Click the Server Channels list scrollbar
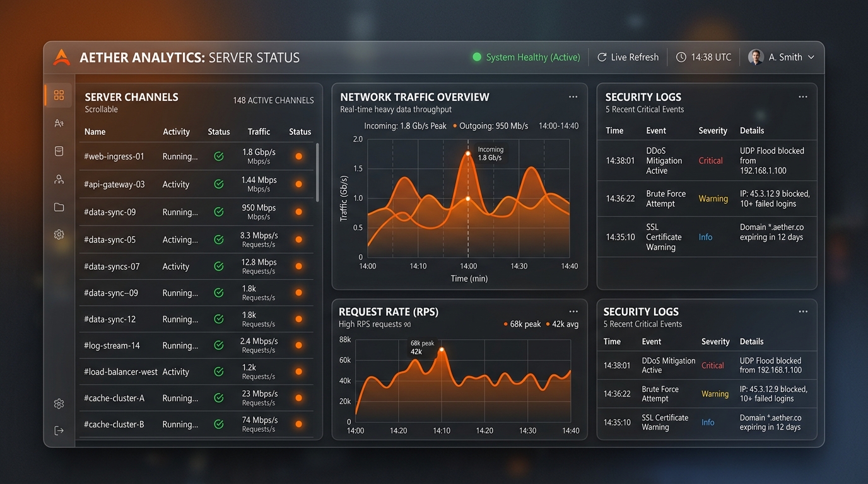868x484 pixels. 317,172
